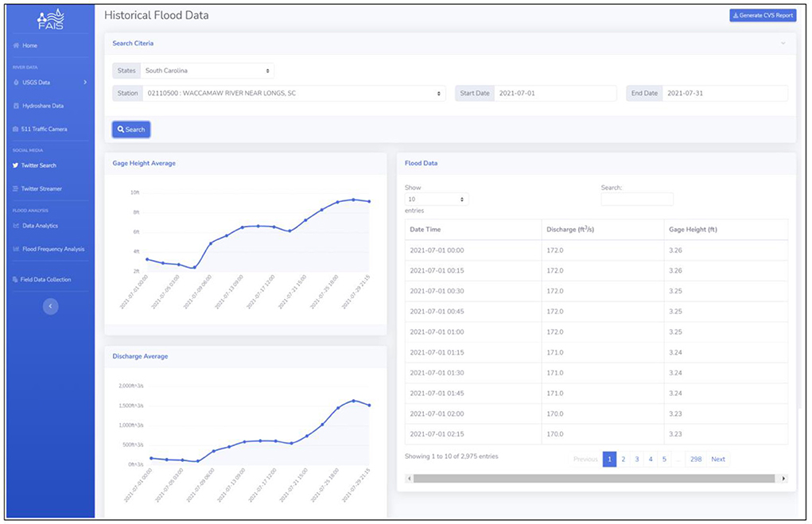Sort by the Date Time column header
This screenshot has height=524, width=812.
(472, 229)
